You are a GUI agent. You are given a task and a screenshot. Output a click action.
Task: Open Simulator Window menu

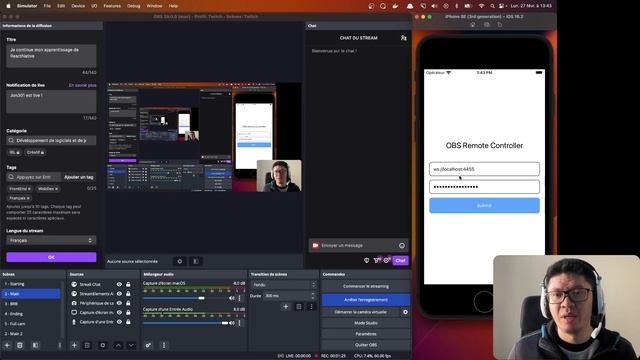154,6
